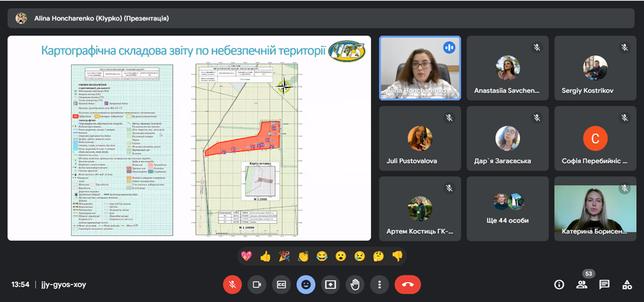644x302 pixels.
Task: Turn on the camera
Action: 257,284
